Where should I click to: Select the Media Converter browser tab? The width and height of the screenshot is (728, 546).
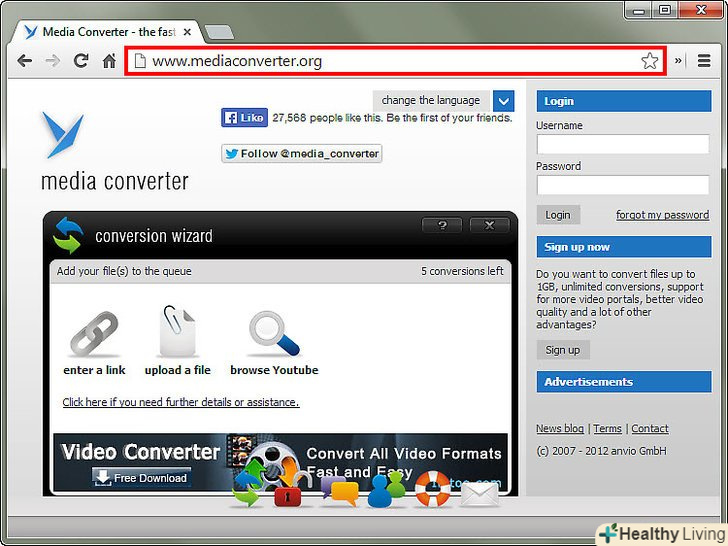coord(106,32)
